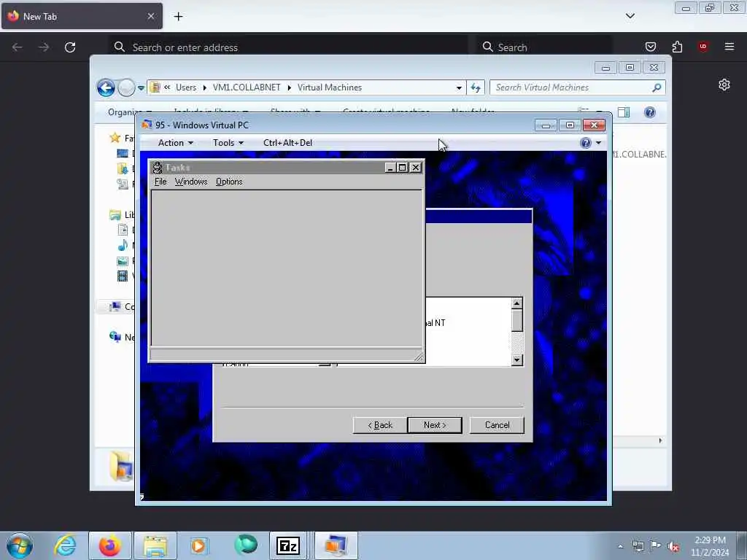This screenshot has width=747, height=560.
Task: Open the Options menu in Tasks window
Action: pyautogui.click(x=229, y=182)
